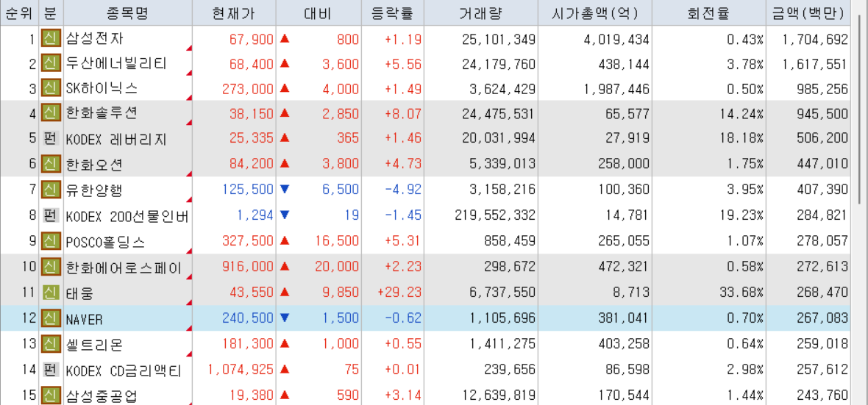Click the green 신 icon for 태웅
Screen dimensions: 868x405
[x=51, y=292]
